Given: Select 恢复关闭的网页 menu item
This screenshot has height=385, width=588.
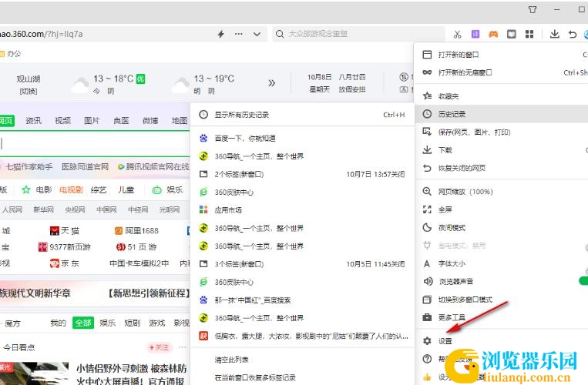Looking at the screenshot, I should (502, 168).
